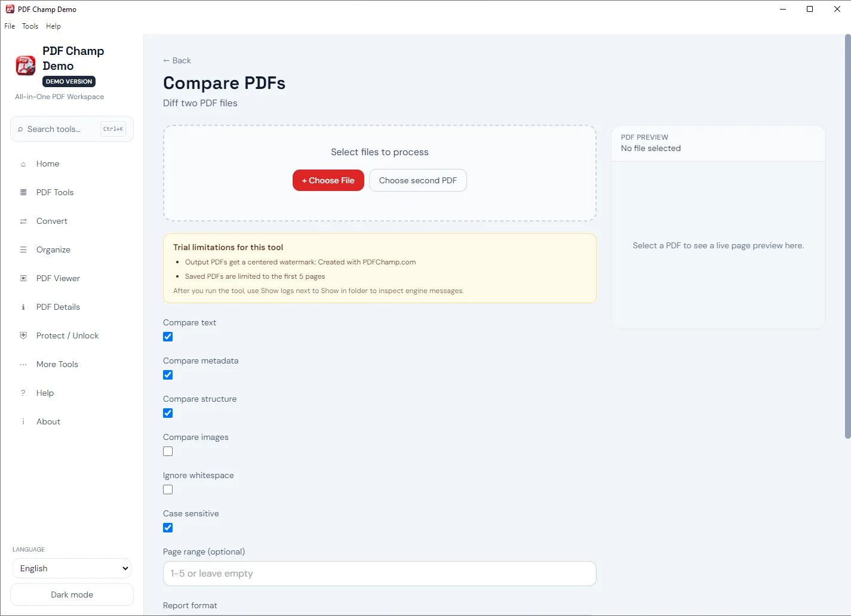Click the Report format label

[x=190, y=605]
